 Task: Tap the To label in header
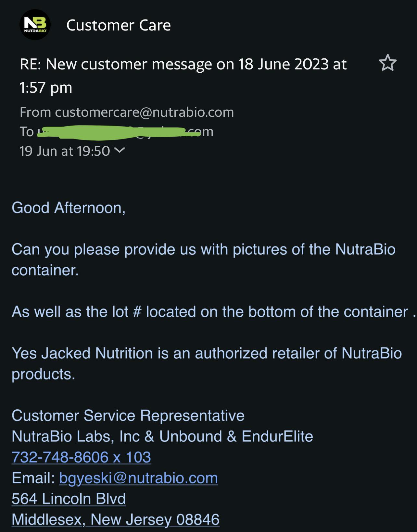(x=27, y=132)
